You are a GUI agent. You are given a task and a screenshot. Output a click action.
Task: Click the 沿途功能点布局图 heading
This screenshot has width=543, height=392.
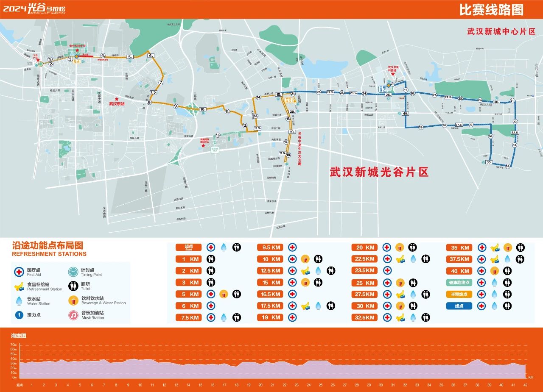tap(47, 245)
